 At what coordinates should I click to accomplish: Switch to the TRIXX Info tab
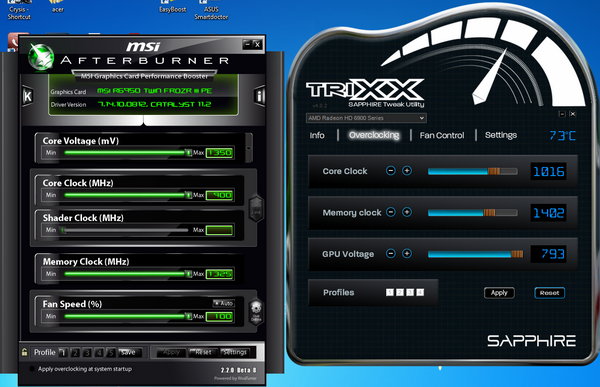(x=317, y=135)
